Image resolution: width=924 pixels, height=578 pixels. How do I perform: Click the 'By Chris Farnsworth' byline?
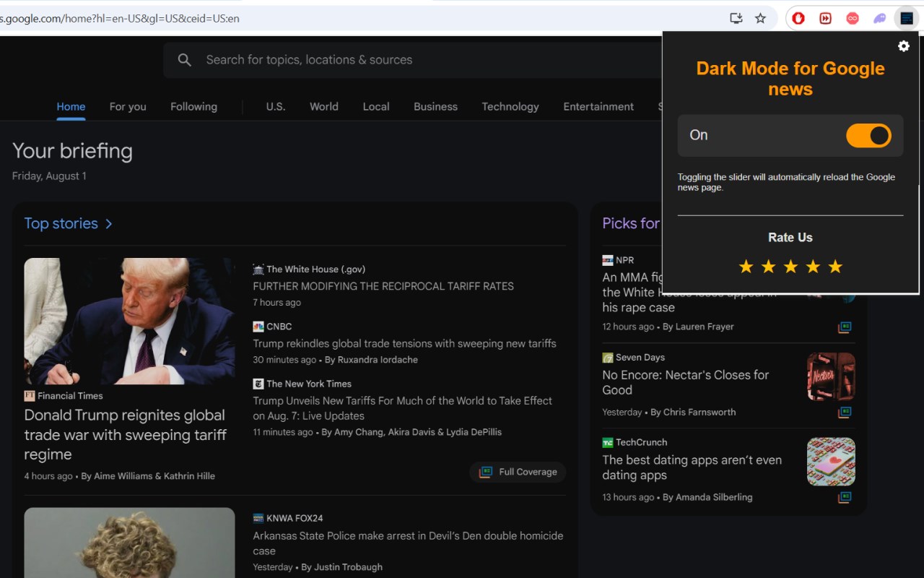[693, 413]
